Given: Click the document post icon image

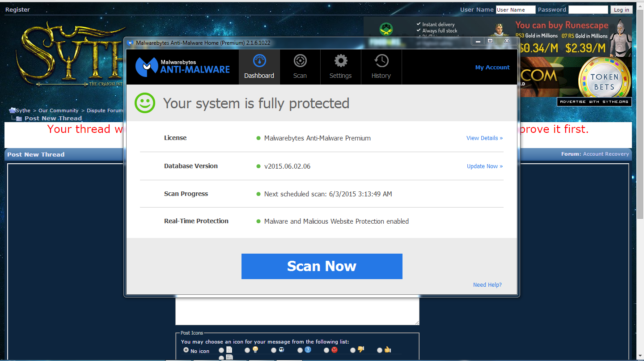Looking at the screenshot, I should pos(229,350).
